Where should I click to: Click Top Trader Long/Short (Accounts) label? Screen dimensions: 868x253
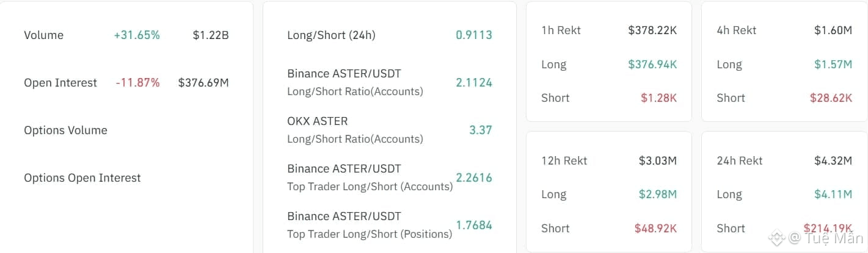click(370, 187)
